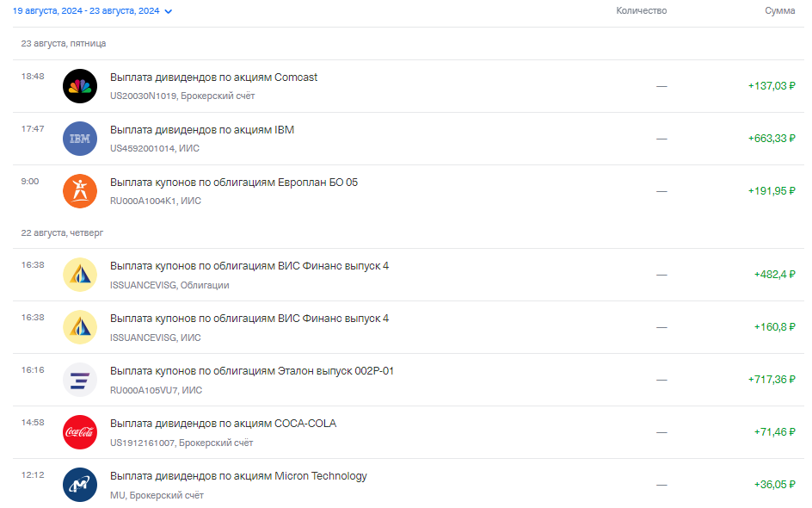812x508 pixels.
Task: Click the Эталон logo icon
Action: [80, 380]
